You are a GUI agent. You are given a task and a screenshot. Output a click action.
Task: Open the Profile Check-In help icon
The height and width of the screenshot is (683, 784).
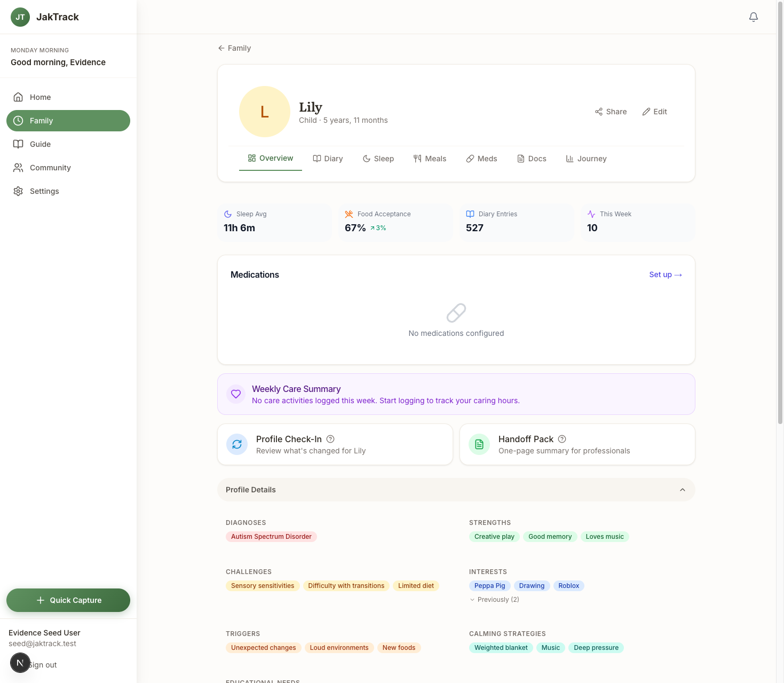coord(330,439)
